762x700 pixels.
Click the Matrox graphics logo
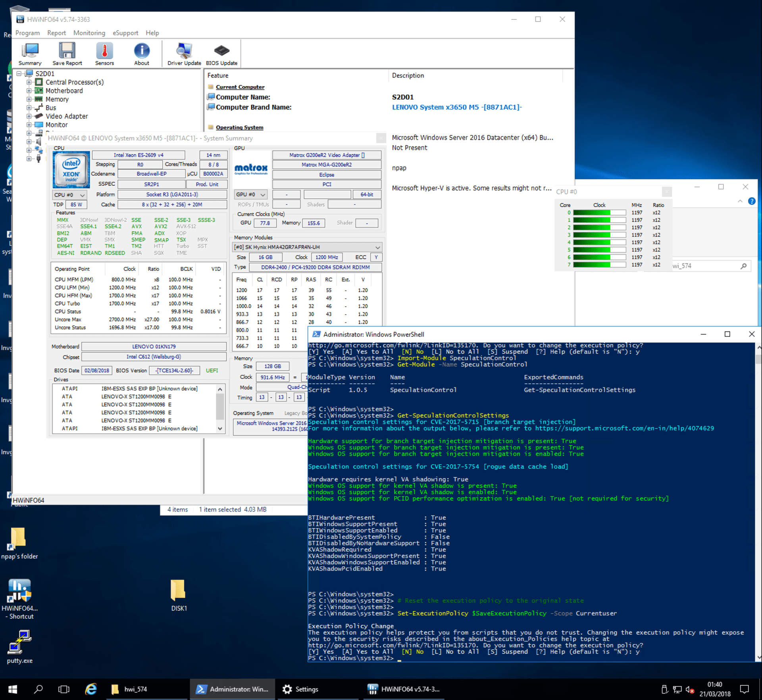(x=251, y=169)
